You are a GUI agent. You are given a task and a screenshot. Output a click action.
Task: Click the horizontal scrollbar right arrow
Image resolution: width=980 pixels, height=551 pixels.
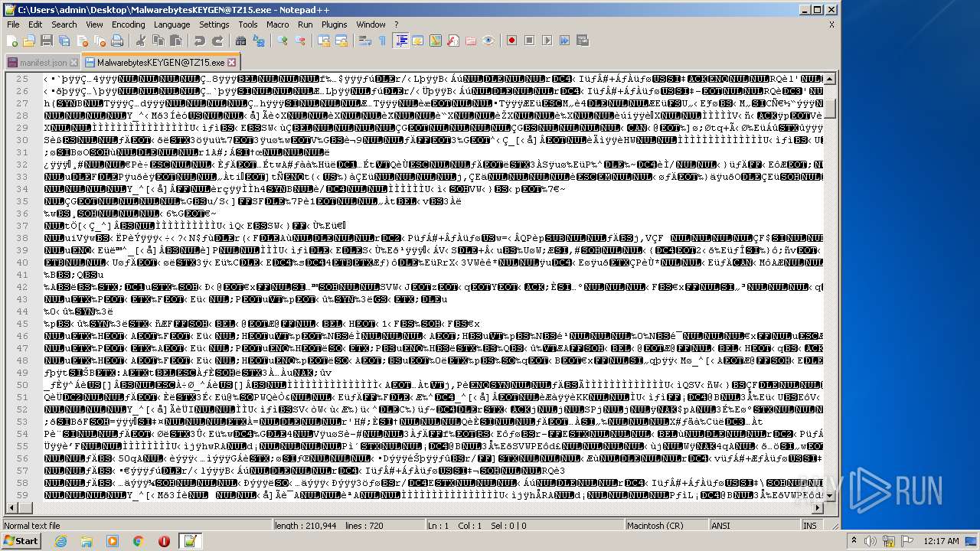click(x=818, y=507)
